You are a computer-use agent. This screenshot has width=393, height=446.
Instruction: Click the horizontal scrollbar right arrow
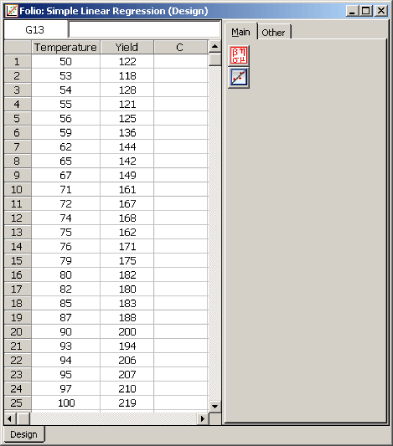[202, 419]
